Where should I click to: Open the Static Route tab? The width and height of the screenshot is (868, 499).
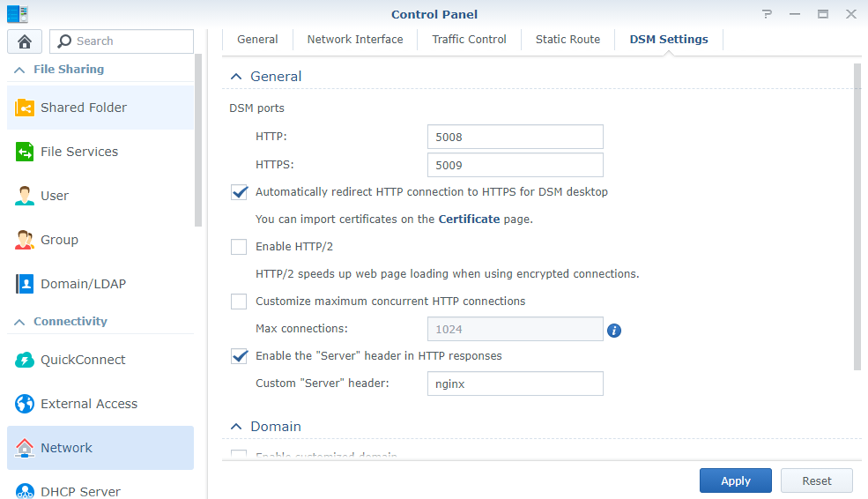point(568,40)
